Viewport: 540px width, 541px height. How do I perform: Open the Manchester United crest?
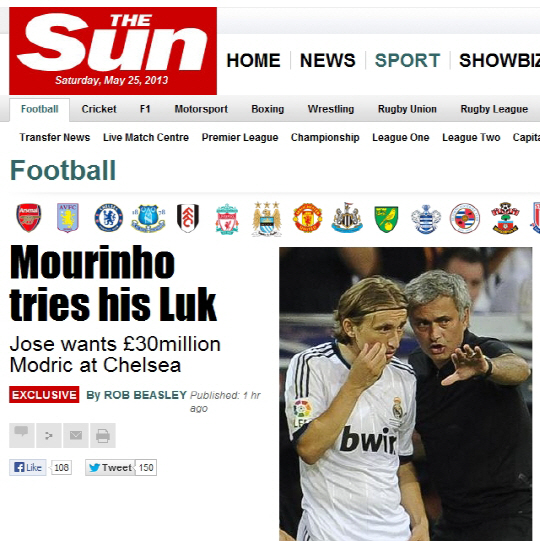tap(307, 218)
